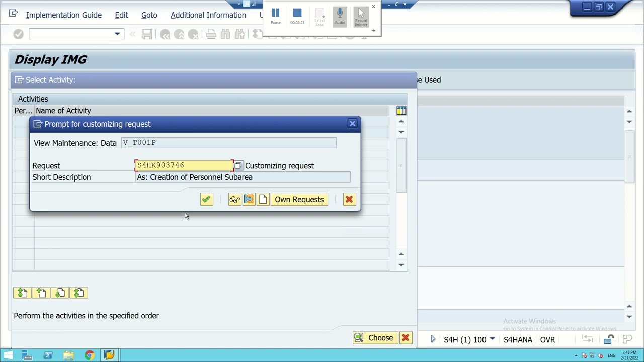Toggle OVR insert mode in status bar
The height and width of the screenshot is (362, 644).
[x=547, y=340]
